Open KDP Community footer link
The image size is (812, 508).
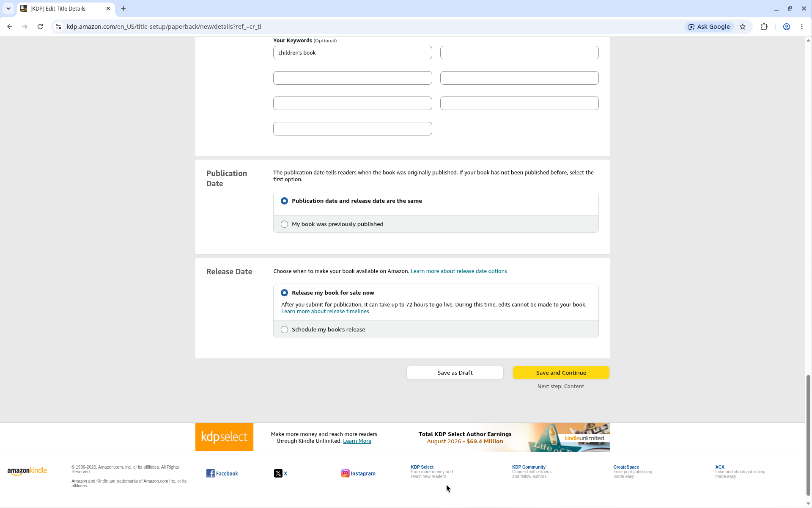click(529, 467)
